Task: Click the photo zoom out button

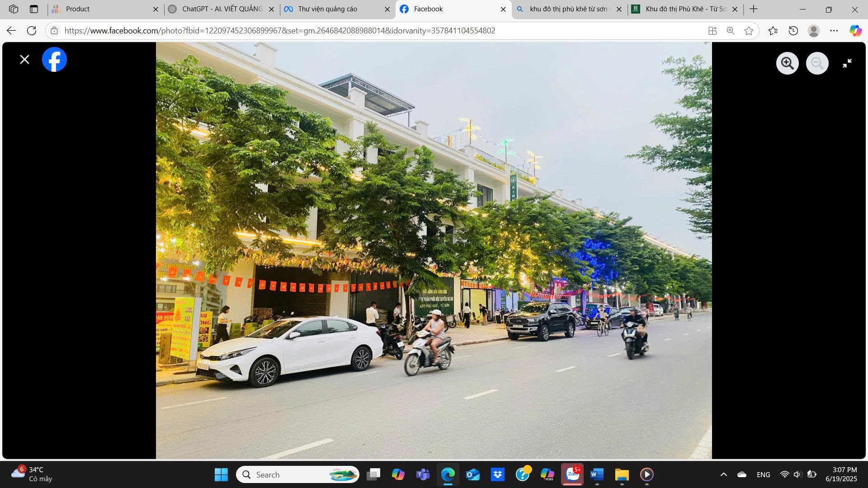Action: (817, 63)
